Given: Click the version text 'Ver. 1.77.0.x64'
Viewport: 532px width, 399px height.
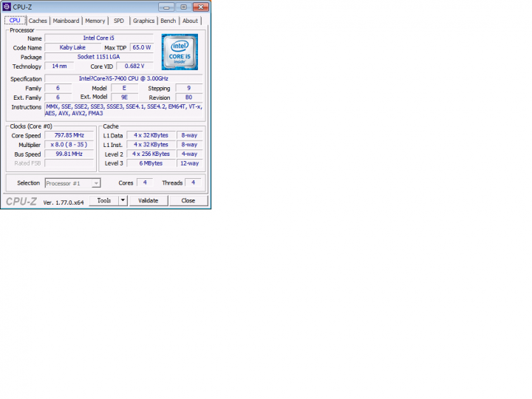Looking at the screenshot, I should point(64,202).
